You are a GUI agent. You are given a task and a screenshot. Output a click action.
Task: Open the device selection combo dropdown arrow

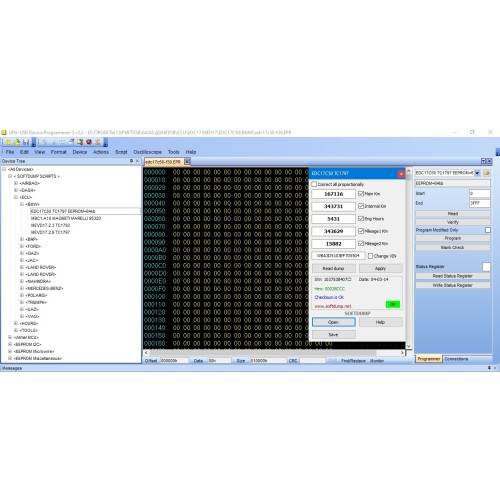pyautogui.click(x=477, y=173)
